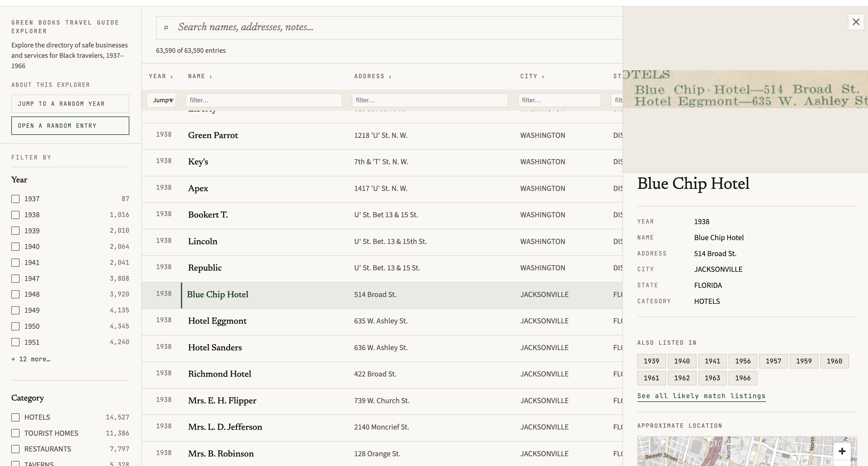The height and width of the screenshot is (466, 868).
Task: Open the 1962 listing chip
Action: (x=682, y=378)
